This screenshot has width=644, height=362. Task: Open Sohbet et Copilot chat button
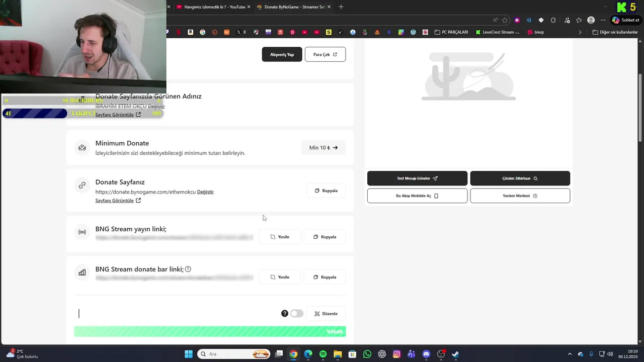click(x=625, y=20)
